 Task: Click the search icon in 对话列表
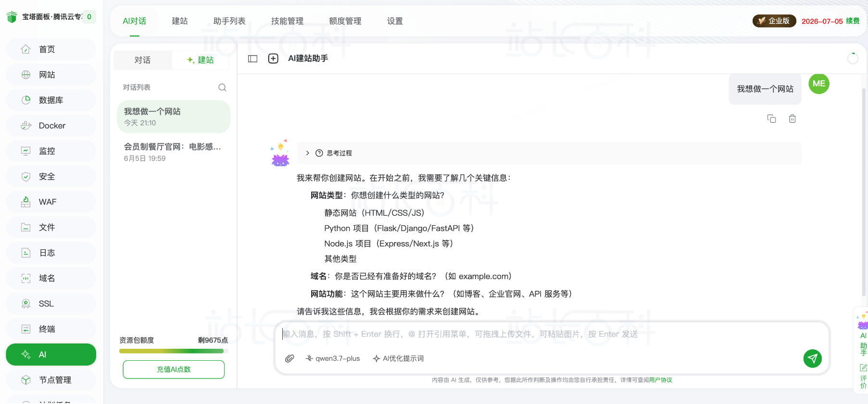coord(222,87)
